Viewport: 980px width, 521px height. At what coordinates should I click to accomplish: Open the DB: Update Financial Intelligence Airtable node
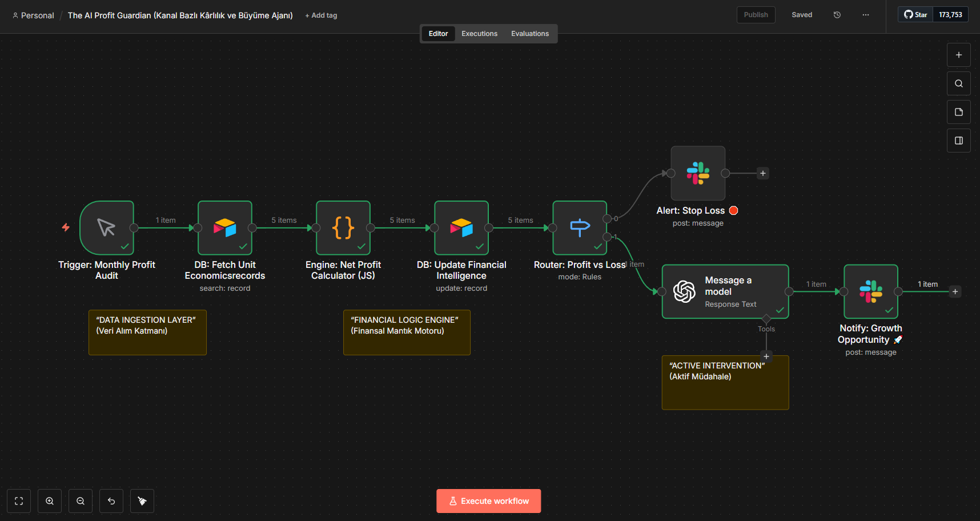click(461, 227)
